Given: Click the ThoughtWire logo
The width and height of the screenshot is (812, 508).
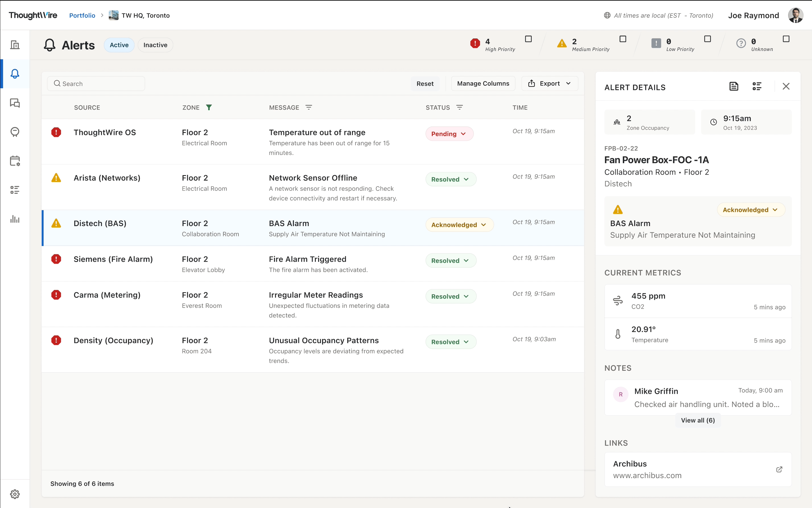Looking at the screenshot, I should pos(33,15).
